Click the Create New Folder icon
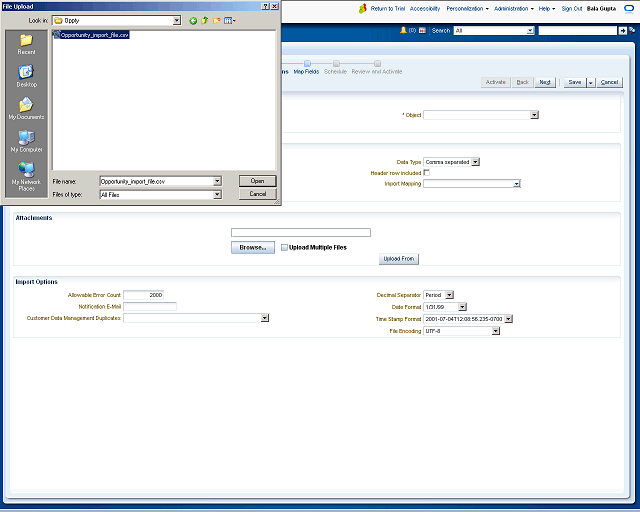This screenshot has height=512, width=640. coord(216,20)
